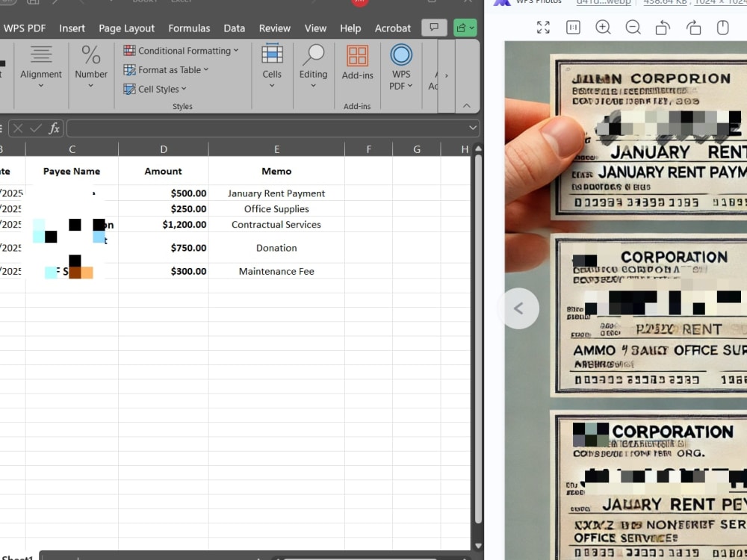Open the WPS PDF ribbon button

pos(401,66)
